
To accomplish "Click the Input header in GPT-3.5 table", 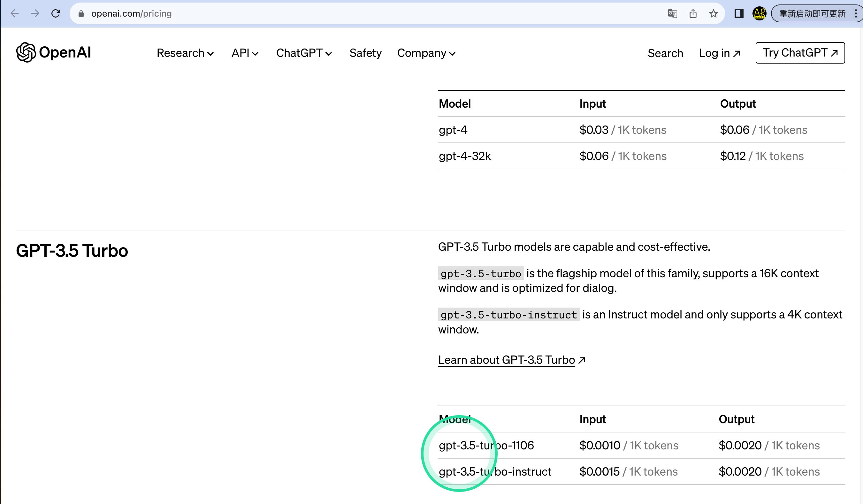I will [x=592, y=419].
